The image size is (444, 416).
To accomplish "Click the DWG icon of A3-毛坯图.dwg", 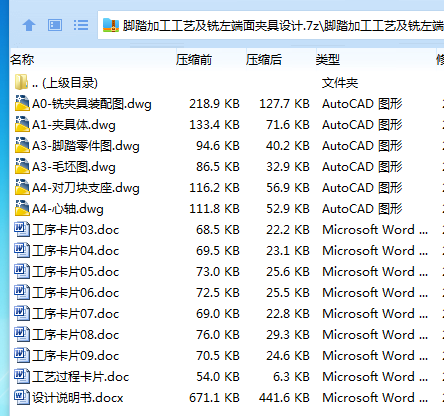I will click(x=22, y=166).
